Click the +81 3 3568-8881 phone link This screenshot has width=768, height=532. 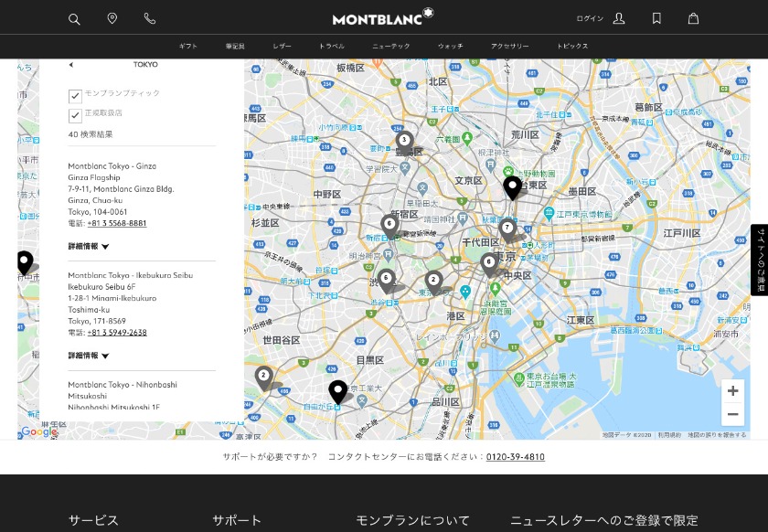click(x=117, y=222)
